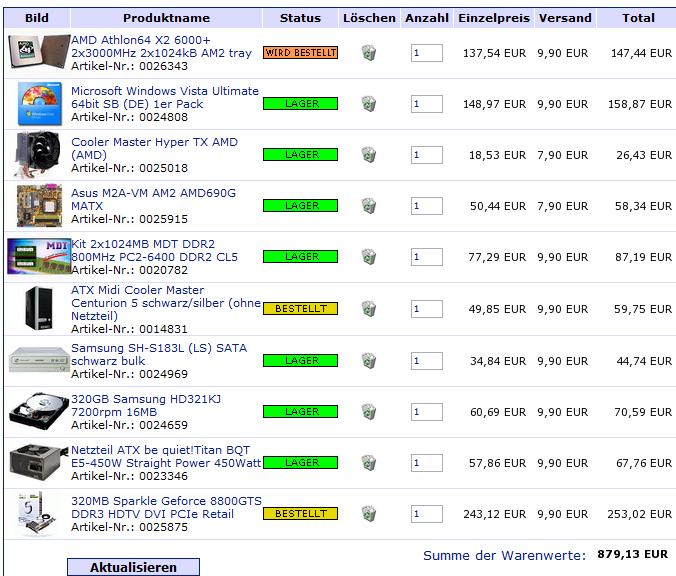Click the Sparkle graphics card thumbnail
676x576 pixels.
[x=37, y=513]
